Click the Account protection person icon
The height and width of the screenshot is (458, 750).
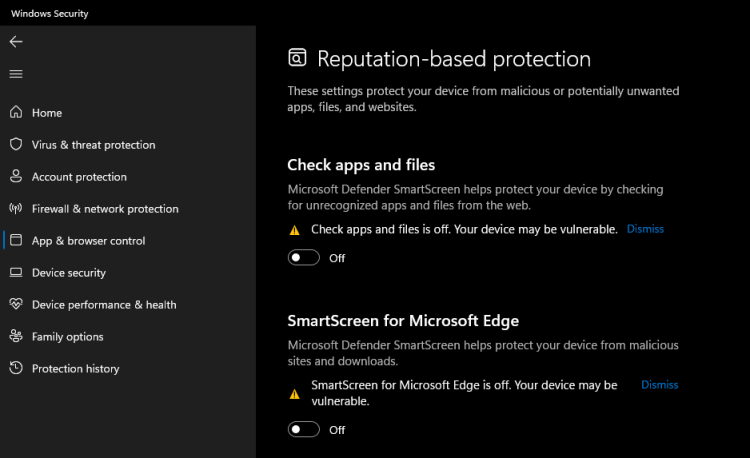click(x=15, y=177)
